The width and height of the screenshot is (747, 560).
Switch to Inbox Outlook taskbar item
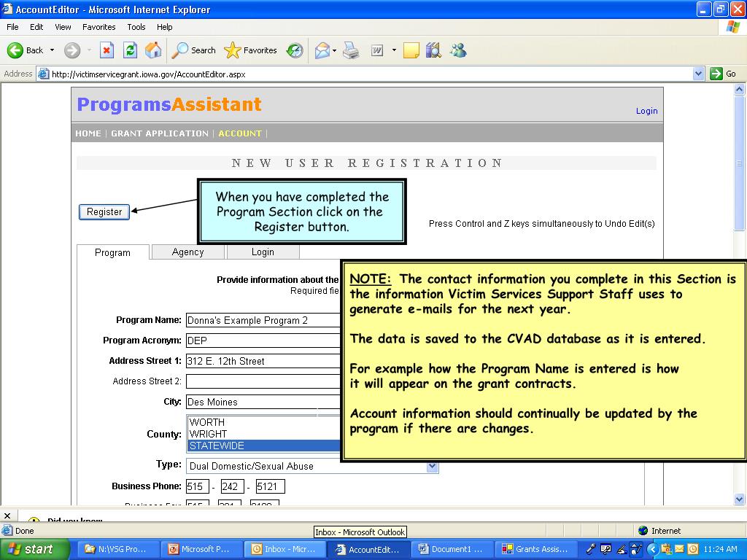click(284, 549)
